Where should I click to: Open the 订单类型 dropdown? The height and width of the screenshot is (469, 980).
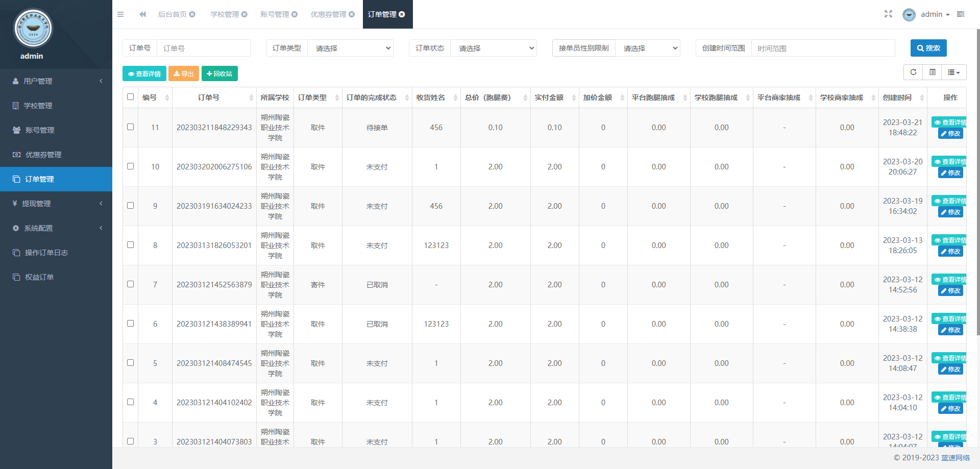(350, 48)
